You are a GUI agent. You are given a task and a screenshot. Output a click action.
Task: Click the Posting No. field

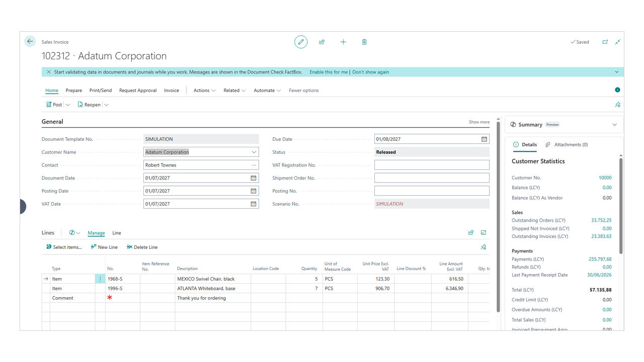click(x=432, y=191)
